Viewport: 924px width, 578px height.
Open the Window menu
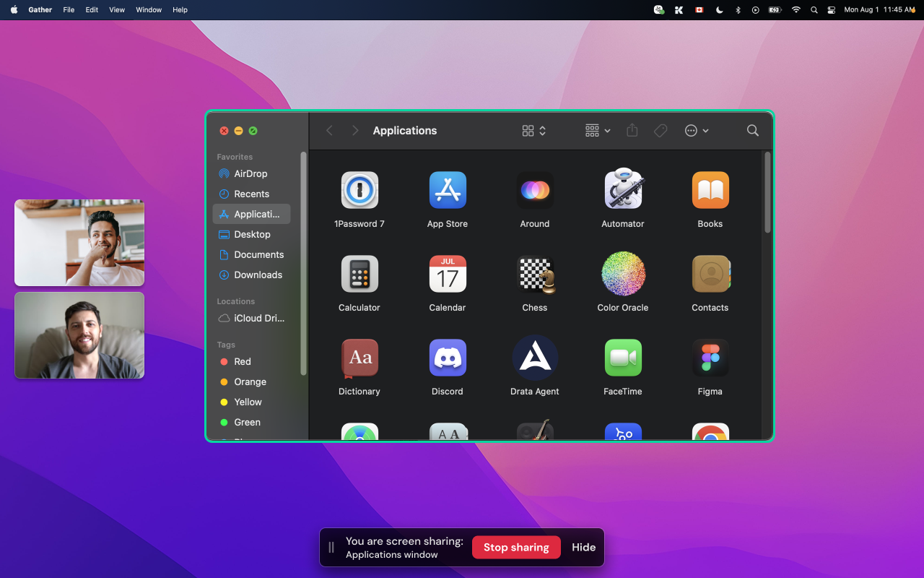(x=148, y=9)
